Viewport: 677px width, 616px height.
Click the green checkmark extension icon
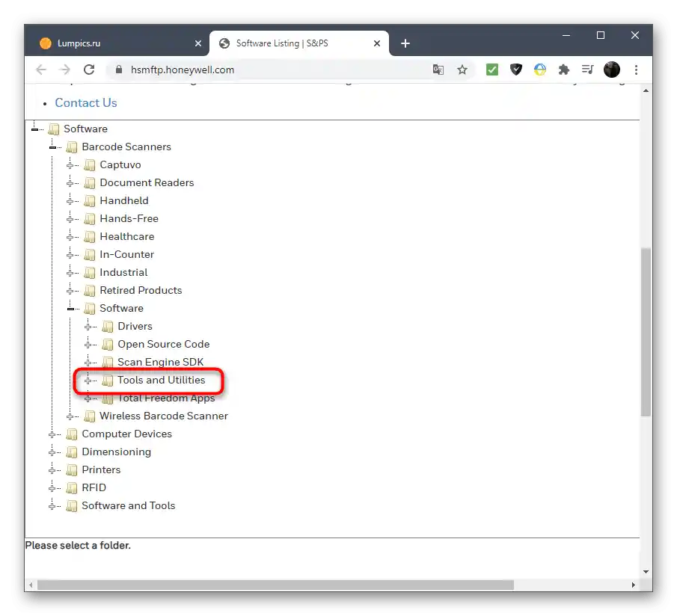click(x=491, y=70)
